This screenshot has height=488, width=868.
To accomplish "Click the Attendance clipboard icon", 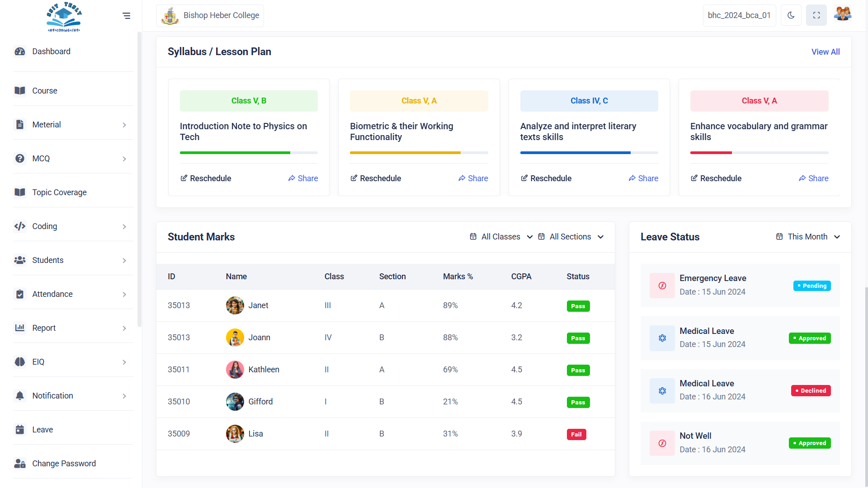I will [20, 294].
